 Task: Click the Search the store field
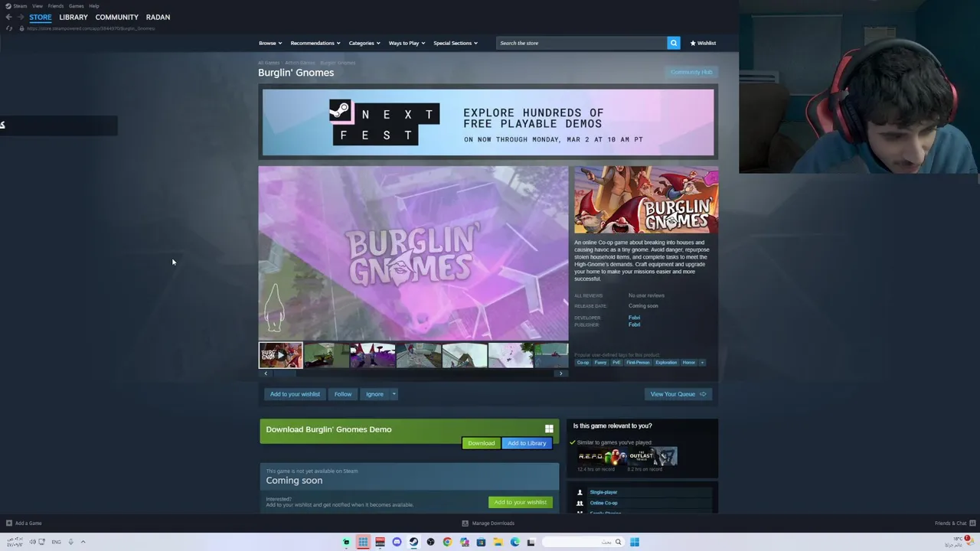(581, 43)
